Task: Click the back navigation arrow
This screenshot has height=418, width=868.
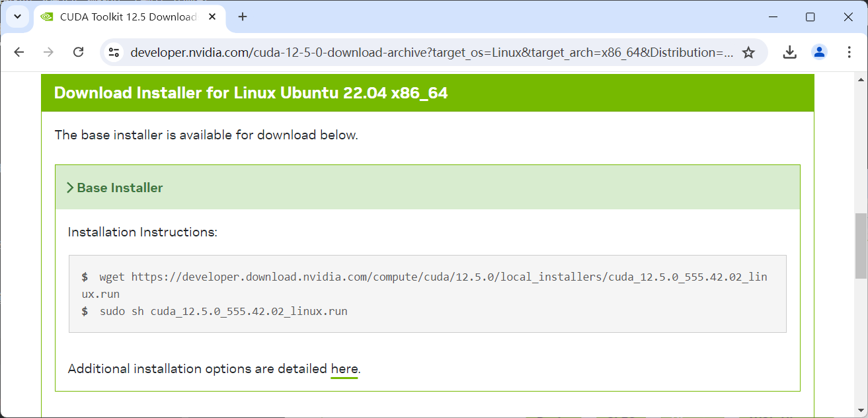Action: coord(19,52)
